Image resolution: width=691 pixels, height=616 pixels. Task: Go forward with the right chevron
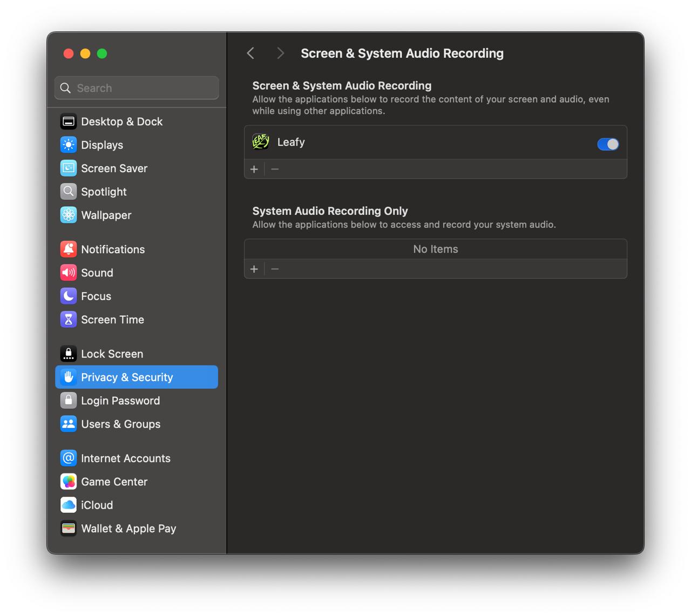pos(280,53)
